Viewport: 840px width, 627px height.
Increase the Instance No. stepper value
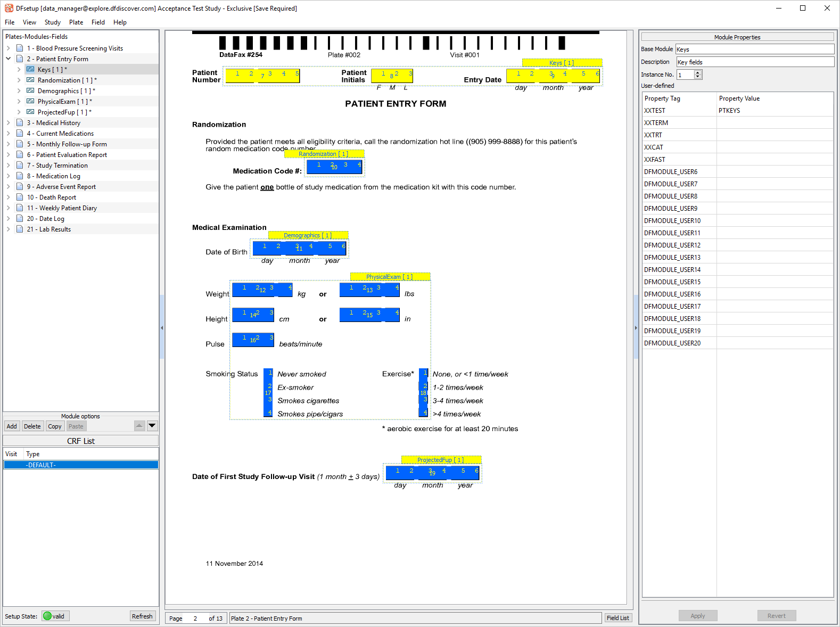click(698, 72)
